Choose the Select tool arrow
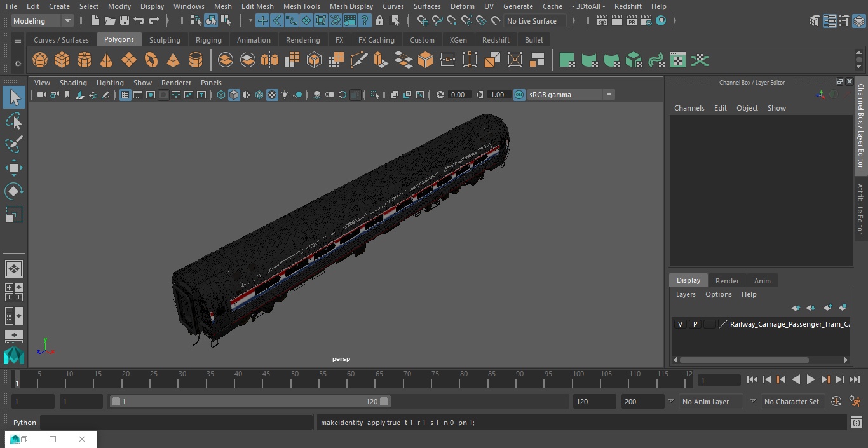 13,97
